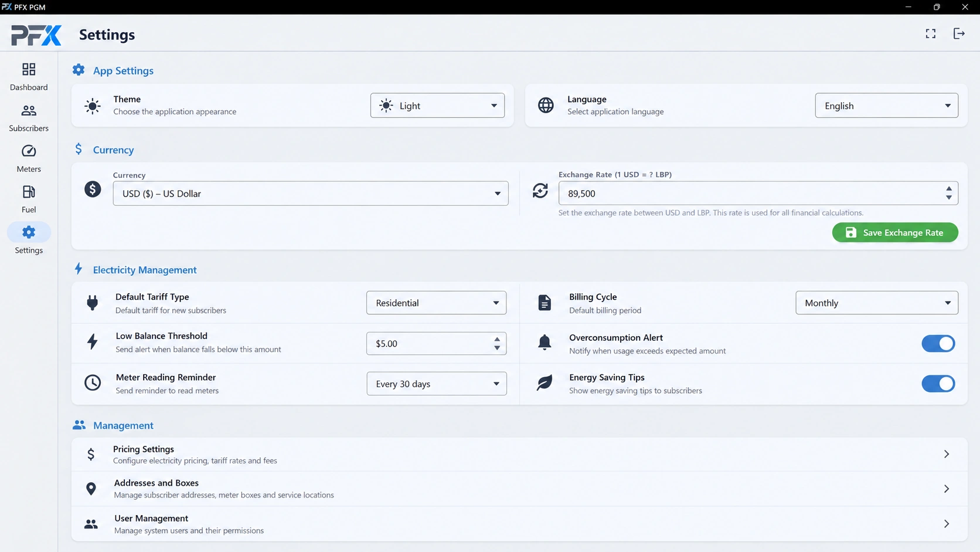980x552 pixels.
Task: Expand the Currency USD dropdown
Action: [311, 194]
